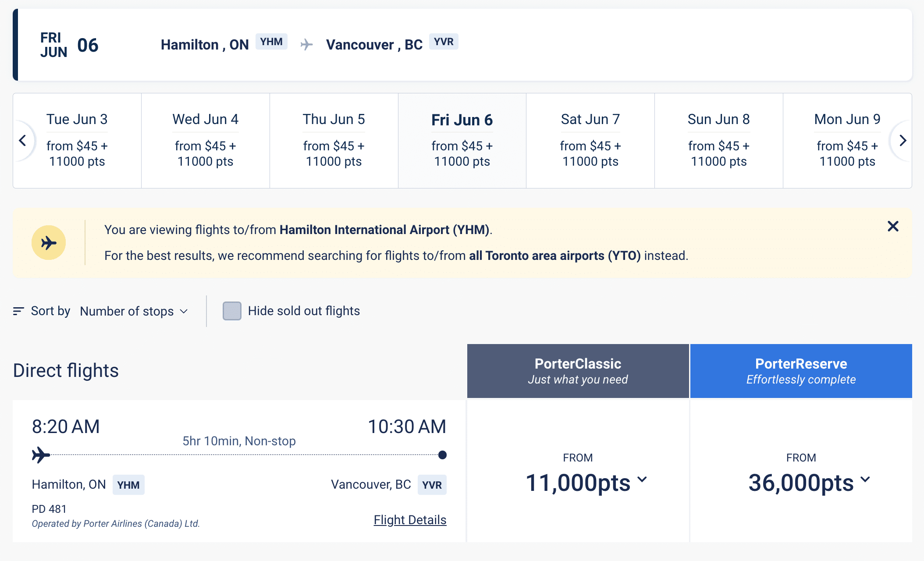Dismiss the Hamilton airport notice
924x561 pixels.
pos(892,226)
